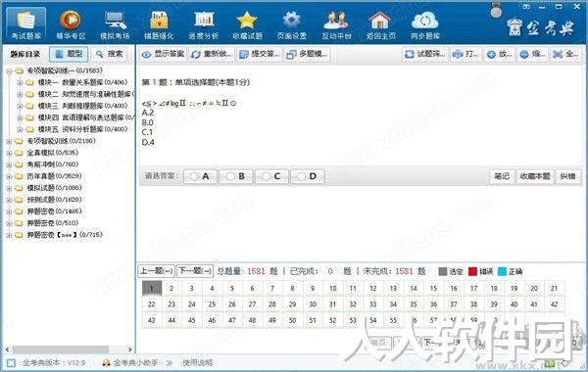Image resolution: width=588 pixels, height=372 pixels.
Task: Open the 进度分析 progress chart
Action: coord(203,25)
